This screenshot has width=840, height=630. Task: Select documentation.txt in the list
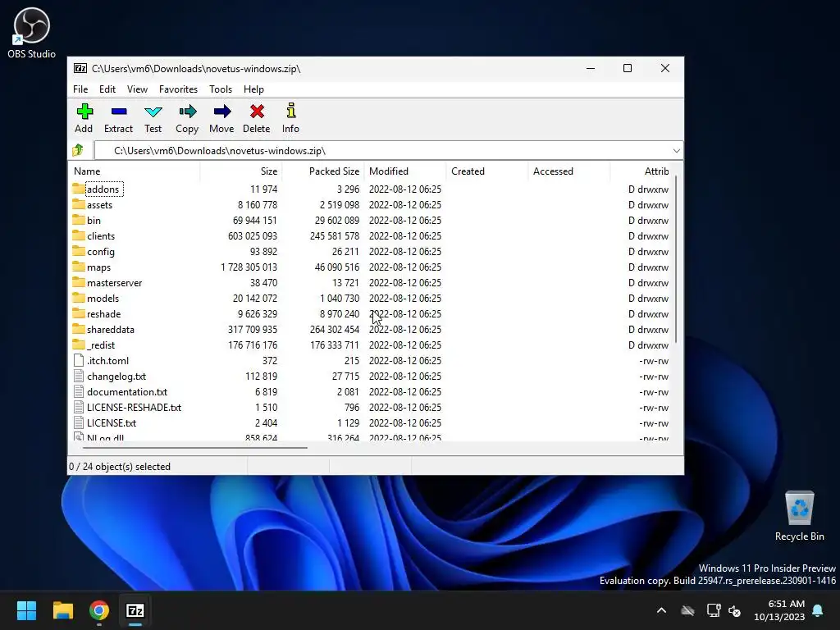[x=127, y=392]
